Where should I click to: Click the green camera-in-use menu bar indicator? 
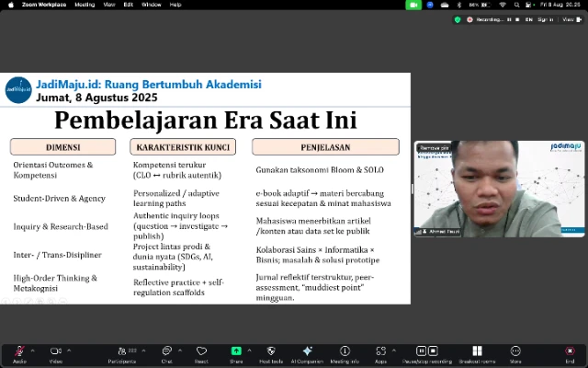click(x=413, y=5)
